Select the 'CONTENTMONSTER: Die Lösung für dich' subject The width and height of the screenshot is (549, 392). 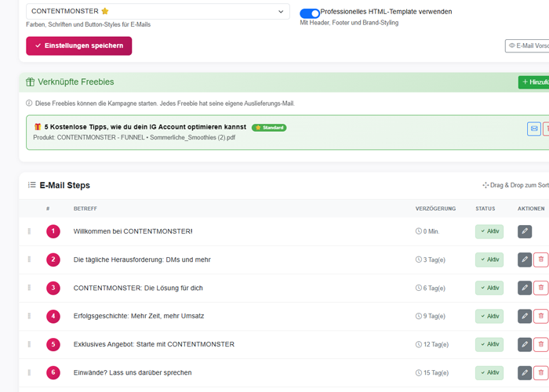[x=138, y=288]
